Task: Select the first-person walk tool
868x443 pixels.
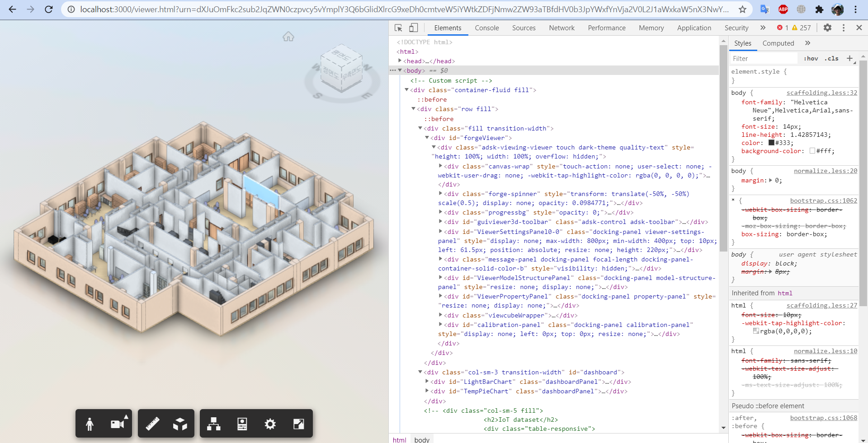Action: click(x=89, y=424)
